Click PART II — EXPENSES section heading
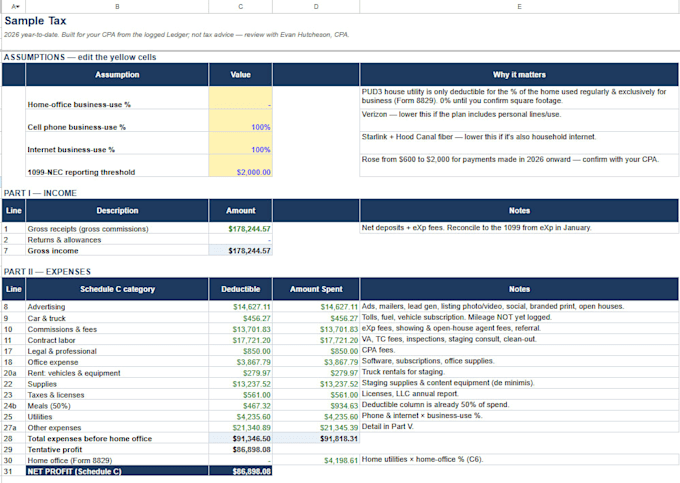The image size is (680, 483). point(47,272)
